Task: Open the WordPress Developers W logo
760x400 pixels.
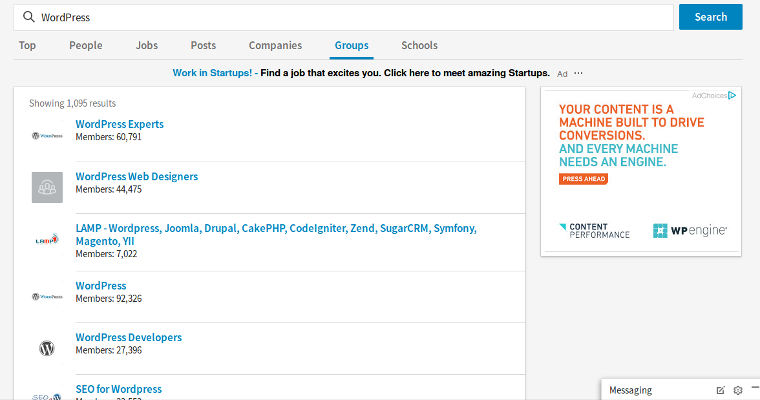Action: tap(47, 348)
